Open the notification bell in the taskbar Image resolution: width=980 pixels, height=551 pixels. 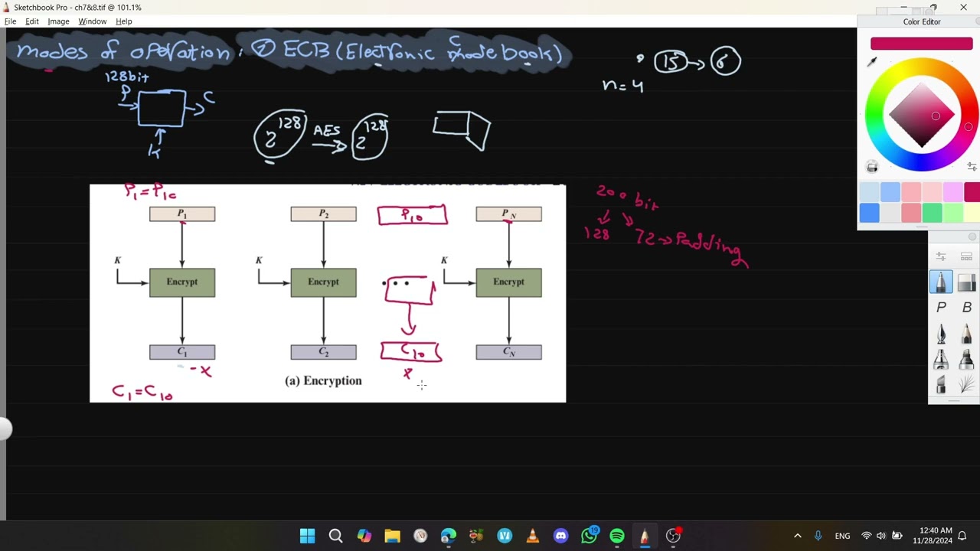coord(963,536)
